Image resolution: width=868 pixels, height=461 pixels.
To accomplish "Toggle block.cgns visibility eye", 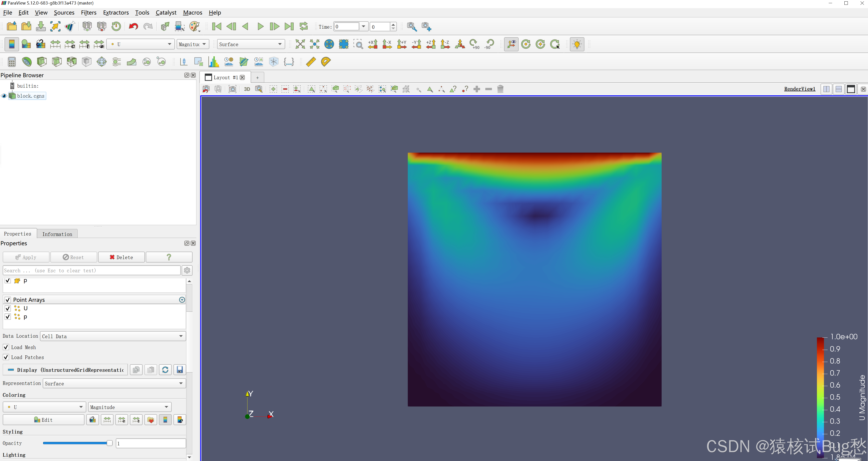I will 4,96.
